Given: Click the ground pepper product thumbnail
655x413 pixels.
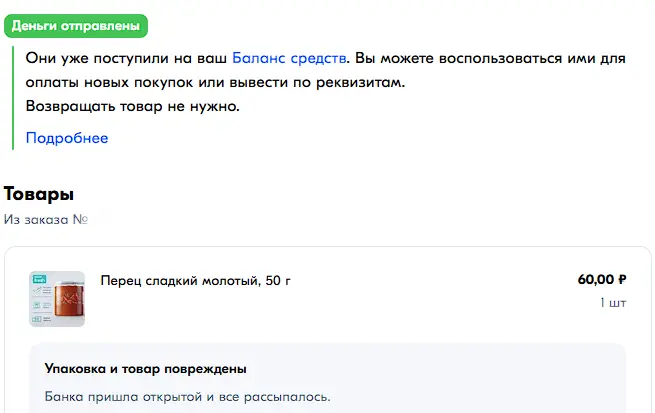Looking at the screenshot, I should point(57,299).
